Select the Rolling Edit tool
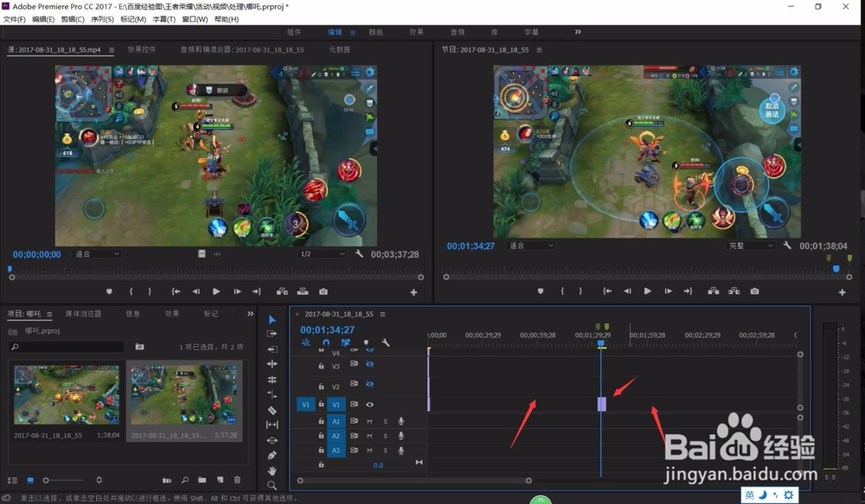The image size is (865, 504). point(272,380)
